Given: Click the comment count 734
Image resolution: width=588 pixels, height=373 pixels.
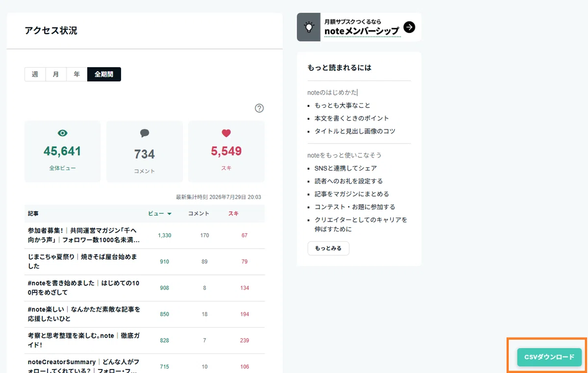Looking at the screenshot, I should [145, 154].
